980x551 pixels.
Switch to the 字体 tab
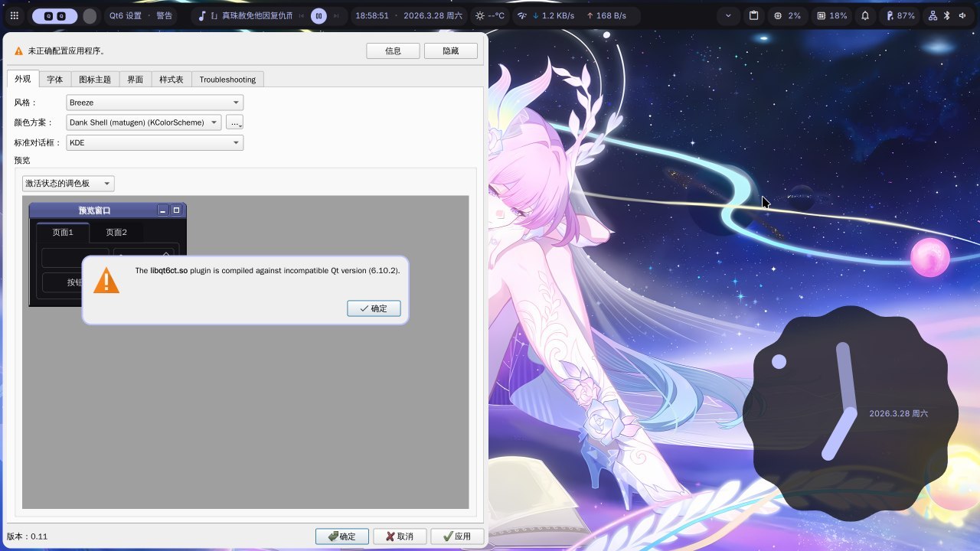pos(54,80)
